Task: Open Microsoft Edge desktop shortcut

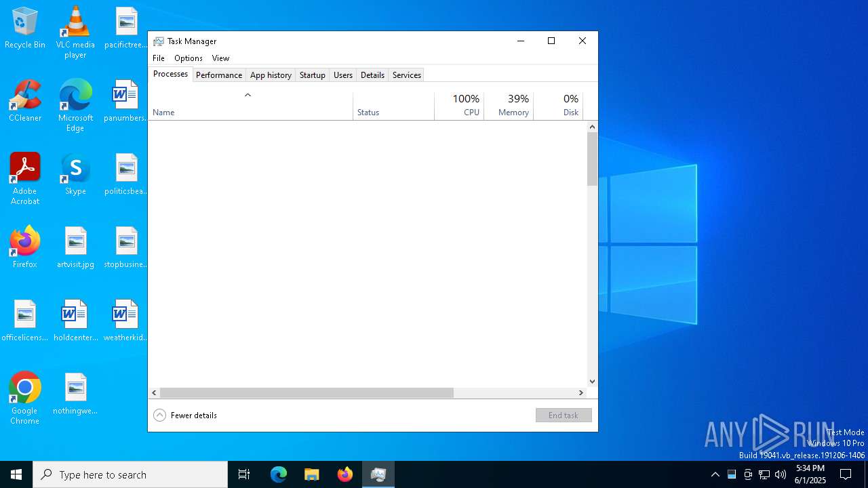Action: 75,105
